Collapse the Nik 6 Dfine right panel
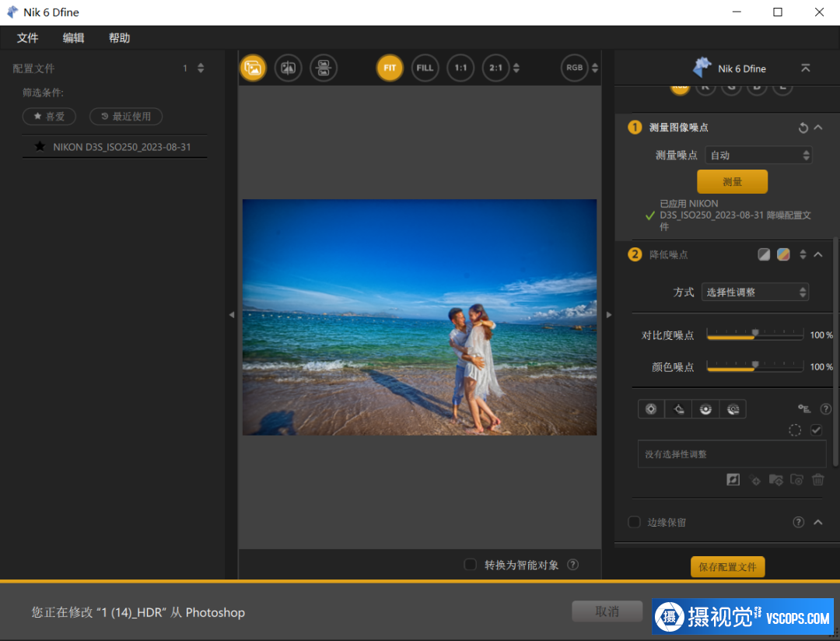 (x=806, y=68)
